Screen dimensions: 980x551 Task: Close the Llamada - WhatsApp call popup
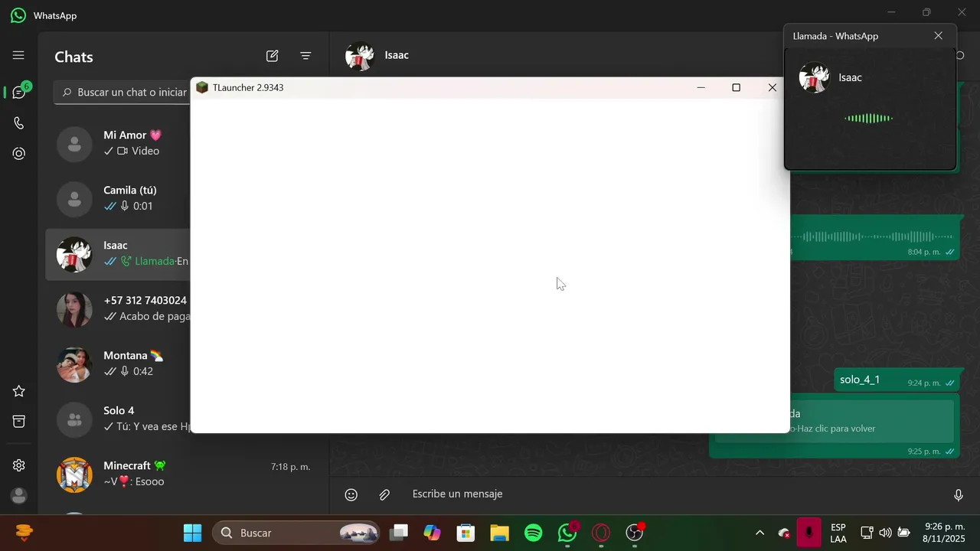point(939,36)
